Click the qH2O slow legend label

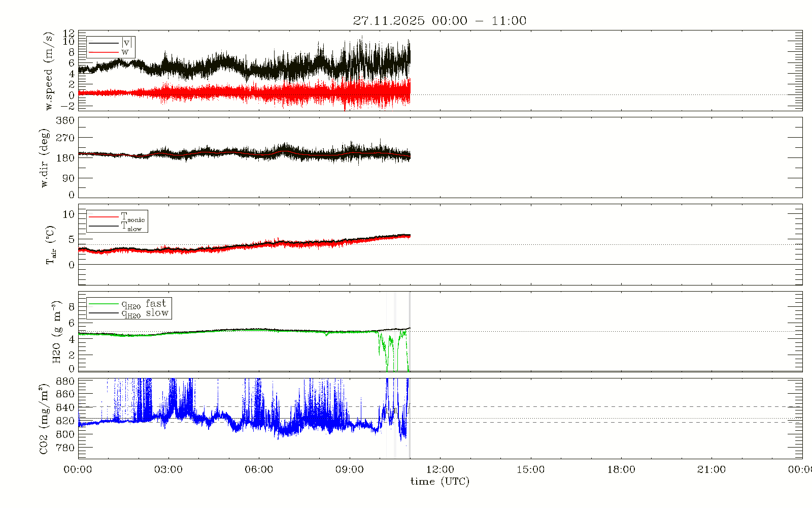pyautogui.click(x=145, y=313)
